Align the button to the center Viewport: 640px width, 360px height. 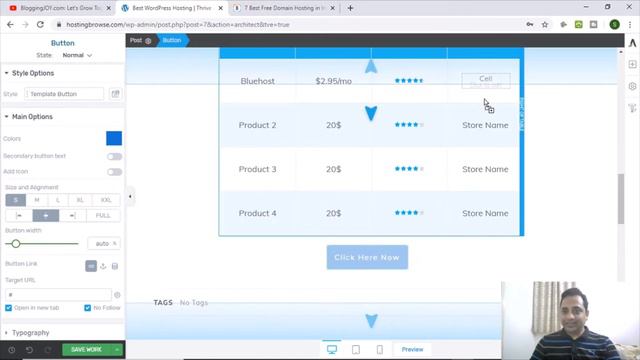click(46, 216)
